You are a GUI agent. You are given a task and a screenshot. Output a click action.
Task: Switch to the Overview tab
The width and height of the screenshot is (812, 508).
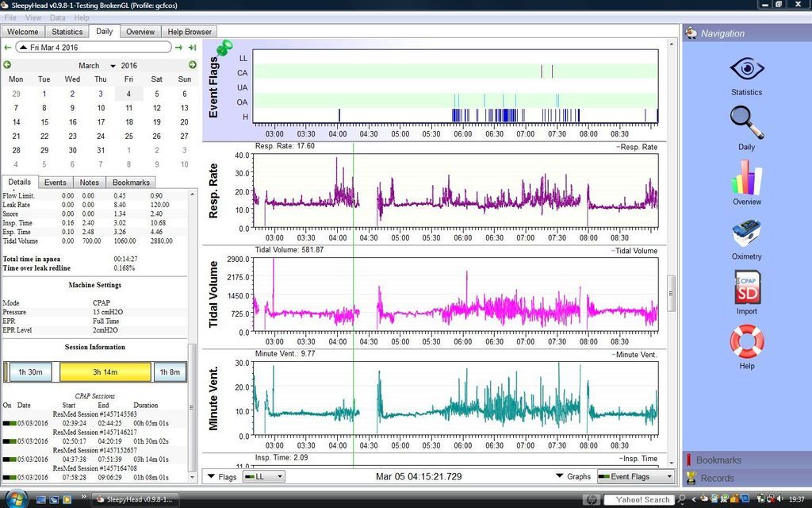[x=140, y=32]
